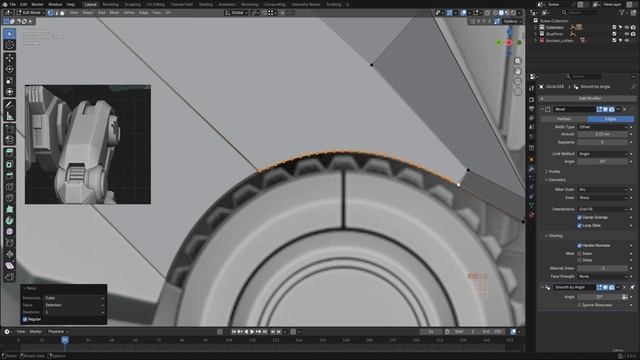Open the Modifiers wrench properties tab
Screen dimensions: 640x360
coord(531,169)
